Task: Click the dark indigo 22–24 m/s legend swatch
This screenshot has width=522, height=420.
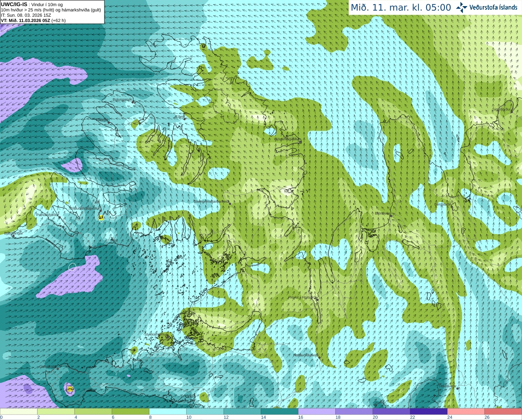Action: tap(429, 411)
